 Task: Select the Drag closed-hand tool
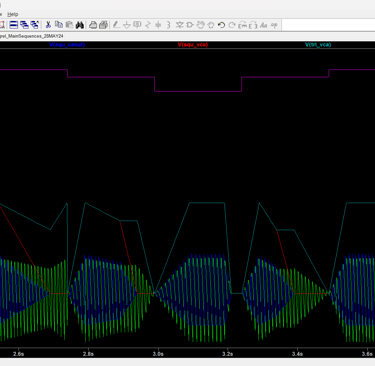[211, 25]
